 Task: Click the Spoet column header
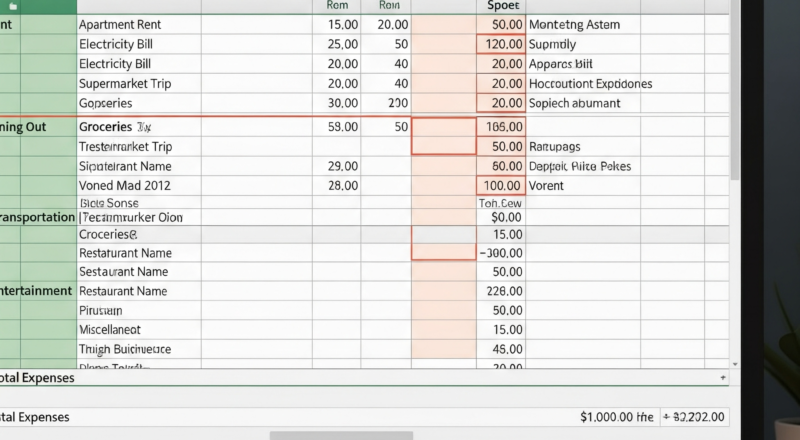click(x=500, y=5)
